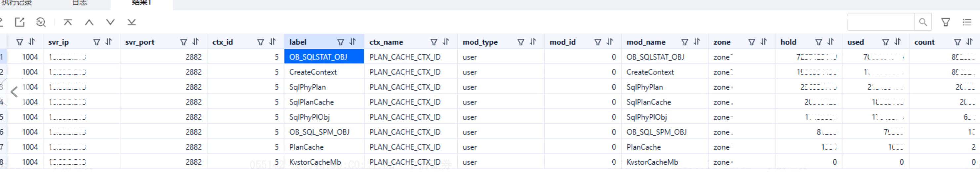Click the export results icon
The image size is (980, 189).
pyautogui.click(x=20, y=22)
